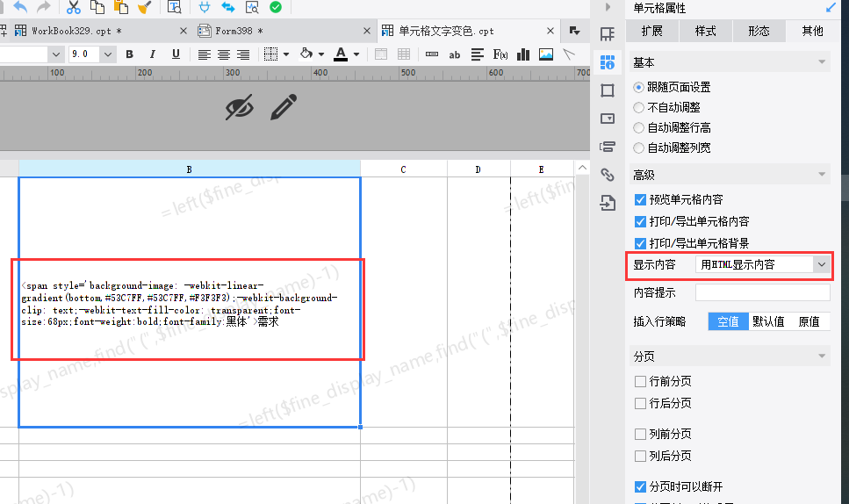Click the hidden eye icon above sheet
This screenshot has width=849, height=504.
[240, 108]
